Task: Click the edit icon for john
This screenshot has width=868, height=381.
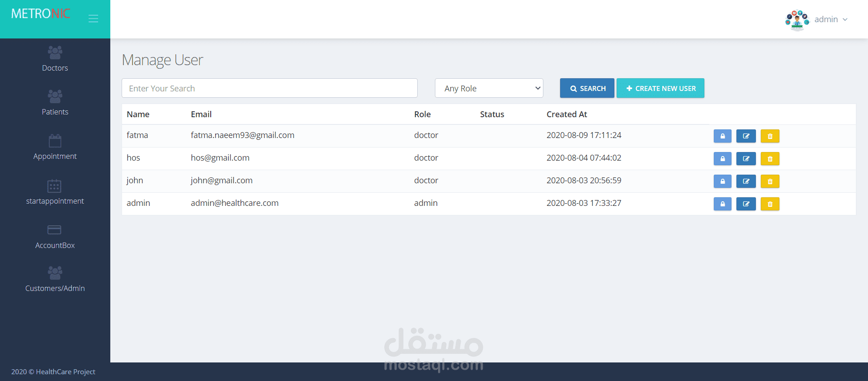Action: [x=746, y=181]
